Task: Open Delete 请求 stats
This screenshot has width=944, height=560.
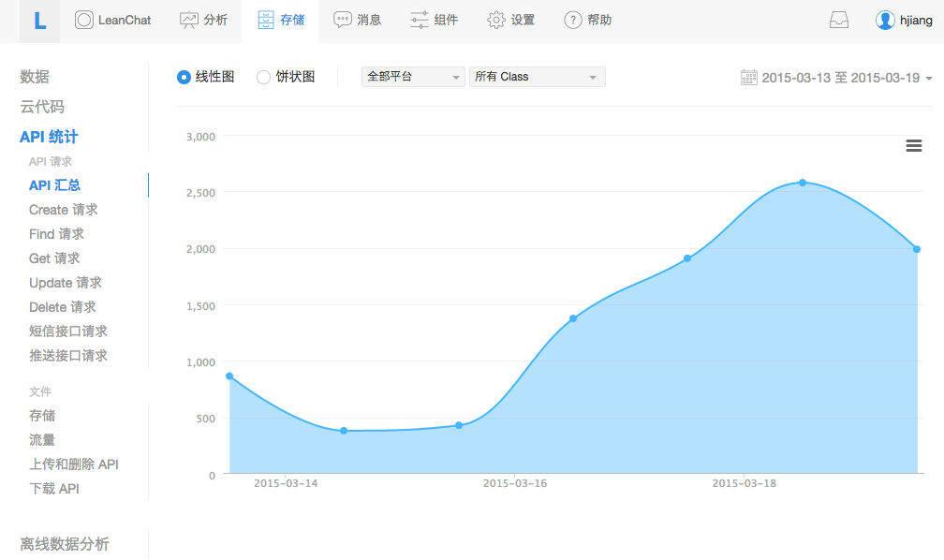Action: click(x=63, y=307)
